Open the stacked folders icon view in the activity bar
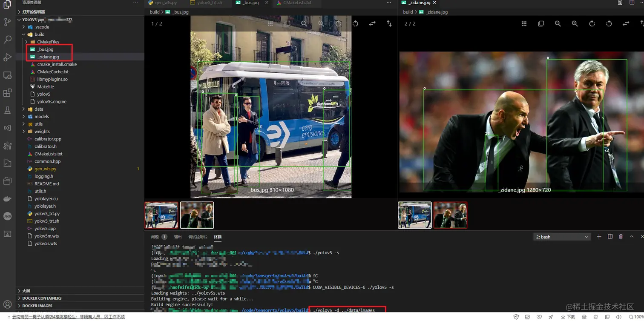644x321 pixels. click(x=7, y=181)
